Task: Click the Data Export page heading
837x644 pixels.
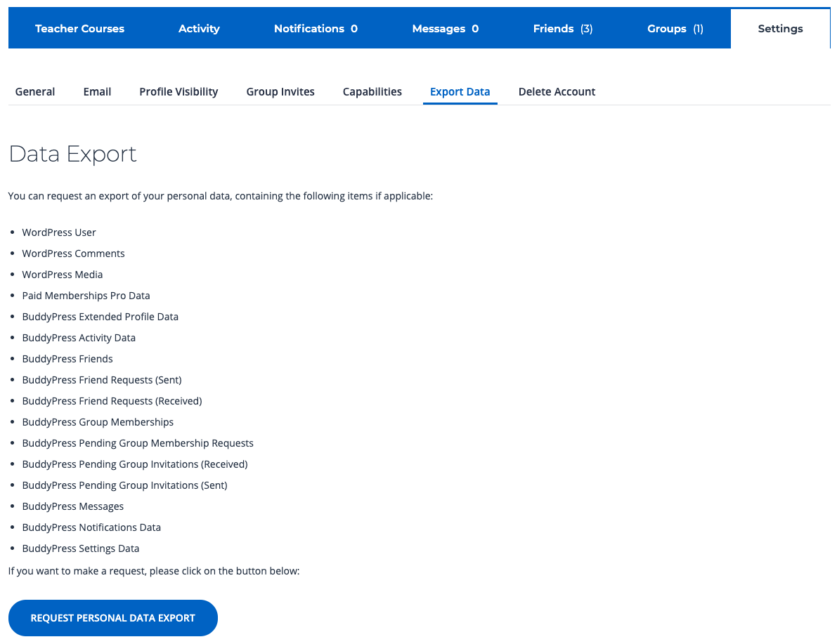Action: [72, 154]
